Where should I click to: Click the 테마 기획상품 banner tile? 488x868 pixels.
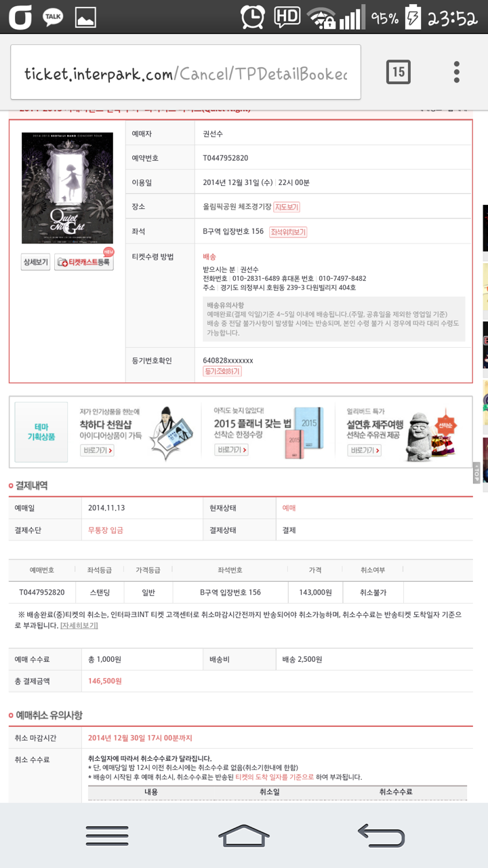(41, 432)
